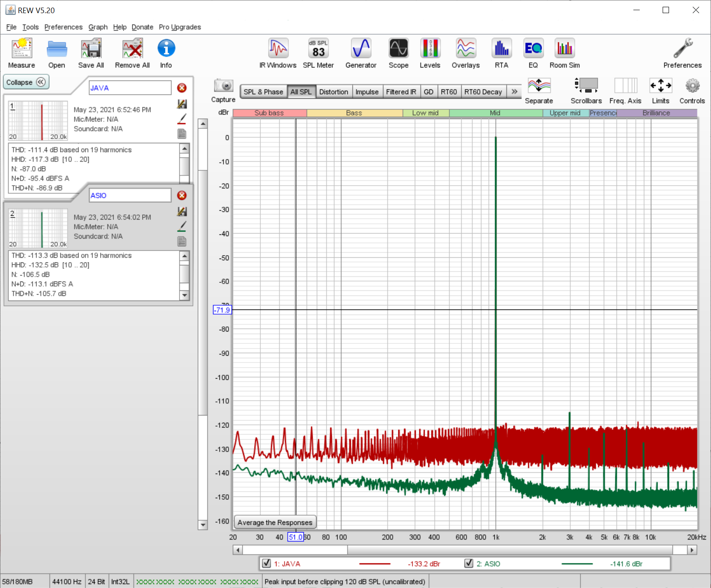Screen dimensions: 711x588
Task: Click the graph horizontal scrollbar thumb
Action: pos(510,550)
